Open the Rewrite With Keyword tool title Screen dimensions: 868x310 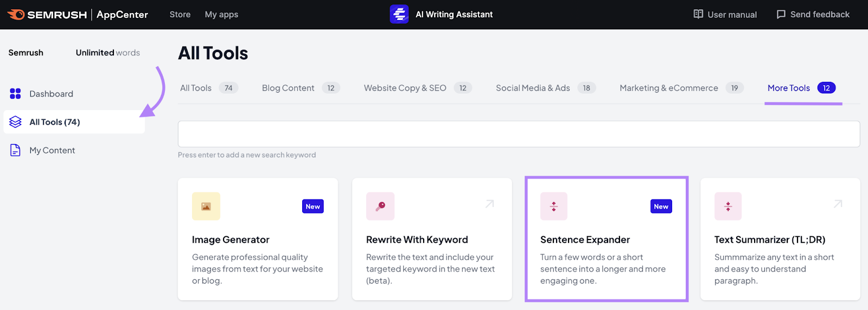click(417, 240)
